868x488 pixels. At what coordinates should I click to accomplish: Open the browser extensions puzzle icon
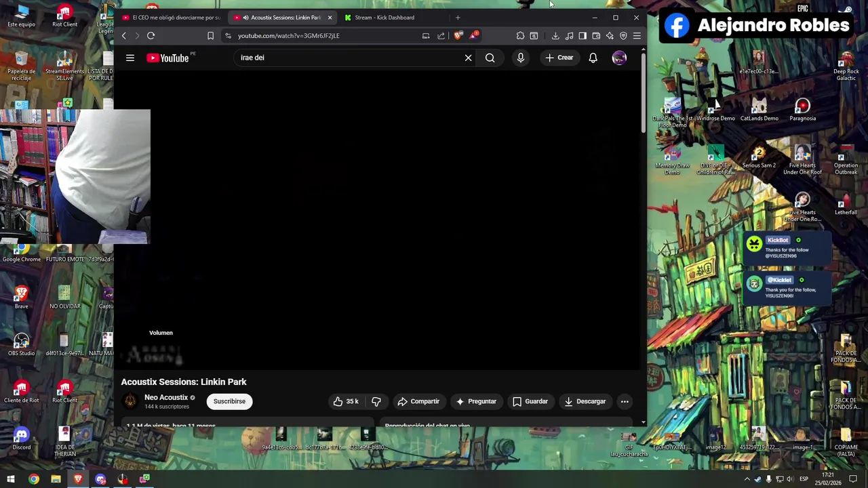click(520, 36)
